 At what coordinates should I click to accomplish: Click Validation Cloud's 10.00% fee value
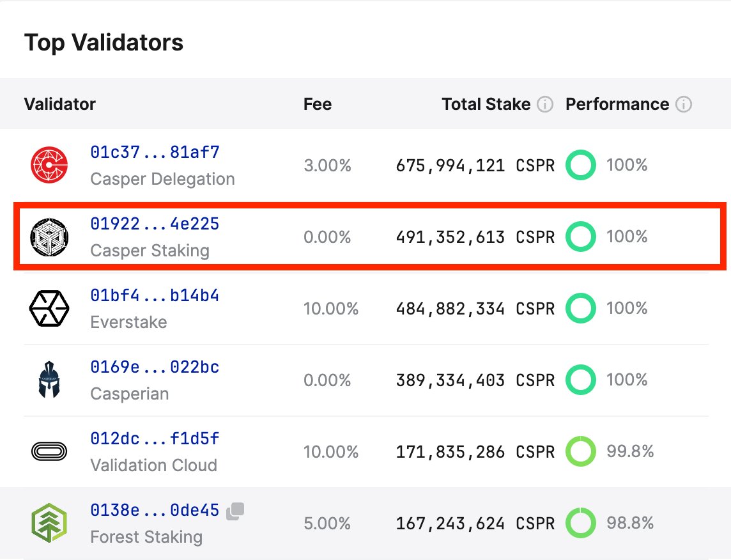click(x=331, y=452)
